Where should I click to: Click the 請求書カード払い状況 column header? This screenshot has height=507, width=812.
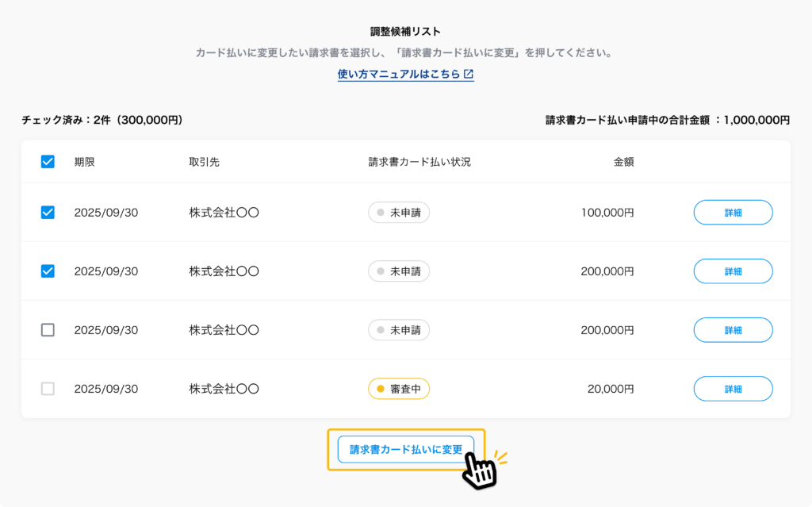pyautogui.click(x=419, y=162)
